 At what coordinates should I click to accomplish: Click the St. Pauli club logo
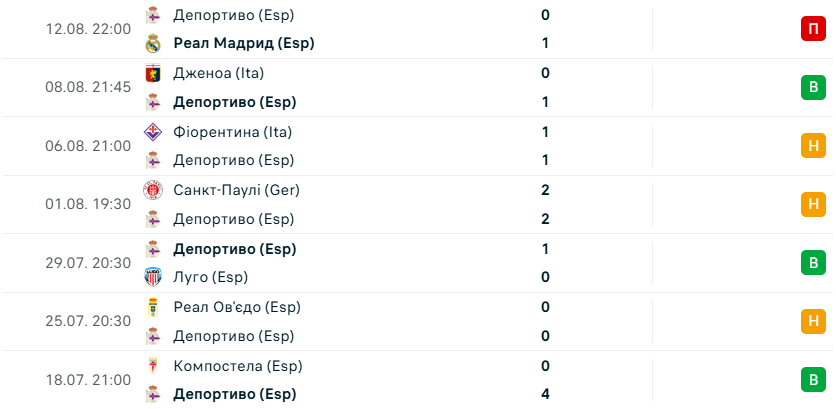pyautogui.click(x=153, y=190)
